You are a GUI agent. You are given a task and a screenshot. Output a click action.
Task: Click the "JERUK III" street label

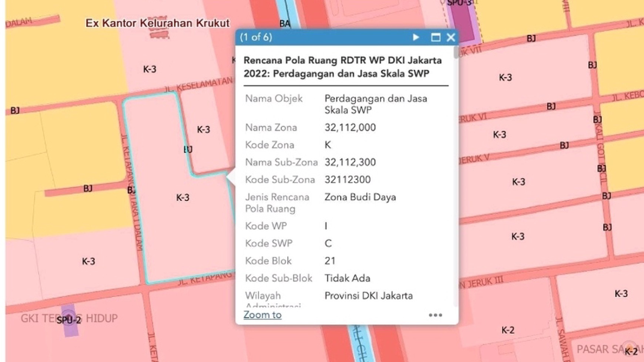(x=481, y=283)
